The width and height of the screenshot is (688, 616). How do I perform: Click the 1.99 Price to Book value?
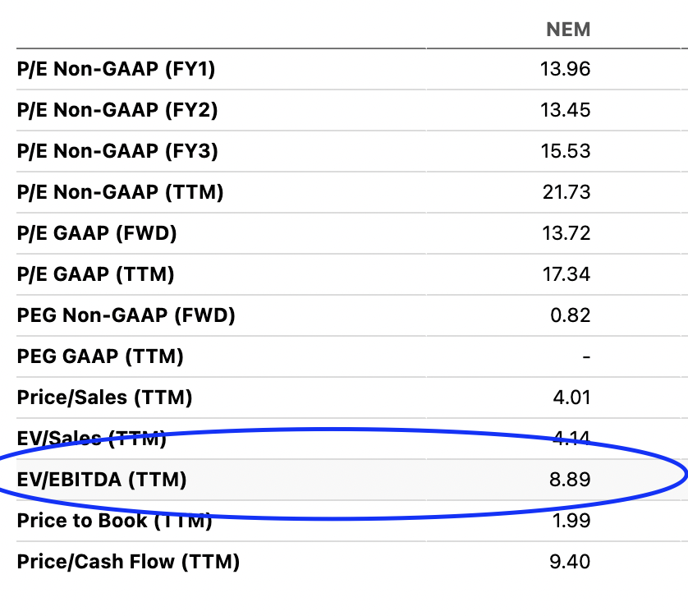pos(571,521)
